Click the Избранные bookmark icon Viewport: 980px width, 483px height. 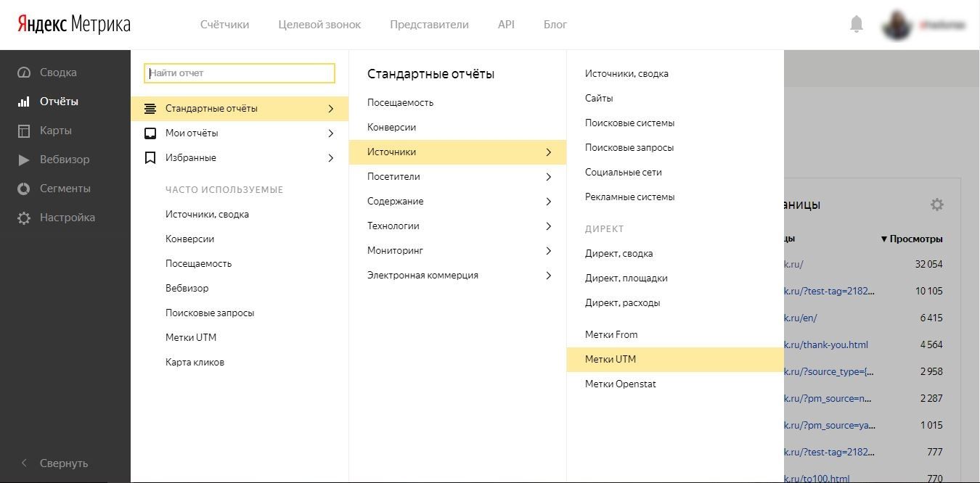(x=150, y=157)
